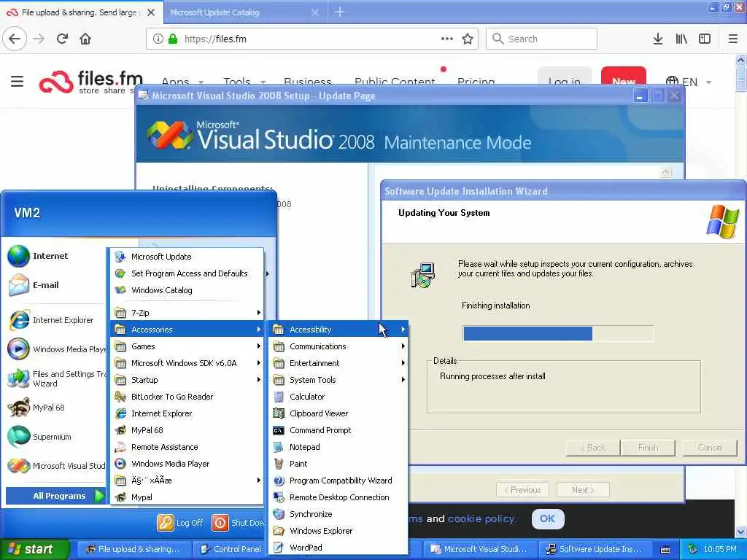Toggle Firefox sidebar view

(705, 39)
